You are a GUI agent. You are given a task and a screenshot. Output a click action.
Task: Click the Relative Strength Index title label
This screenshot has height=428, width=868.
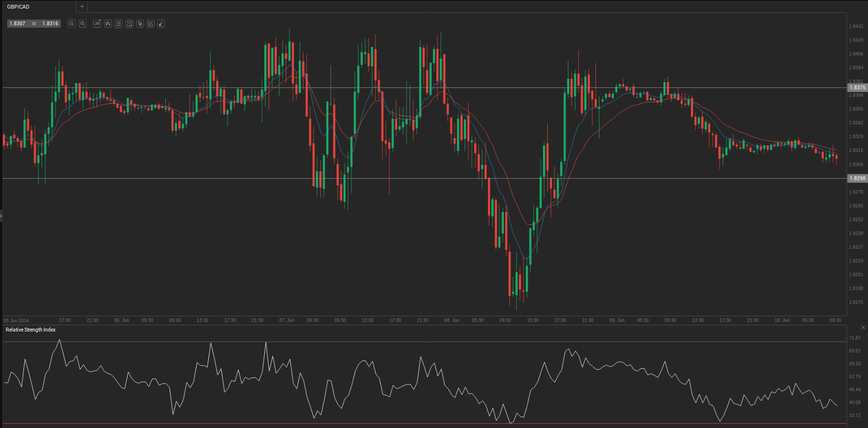[31, 330]
